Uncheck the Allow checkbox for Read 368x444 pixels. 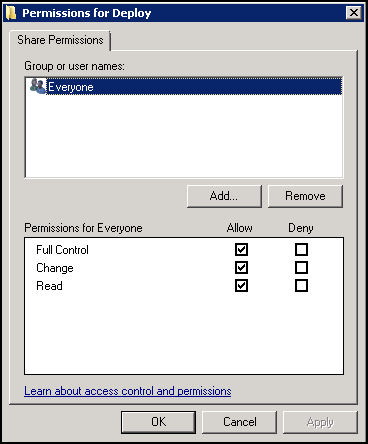[x=241, y=285]
